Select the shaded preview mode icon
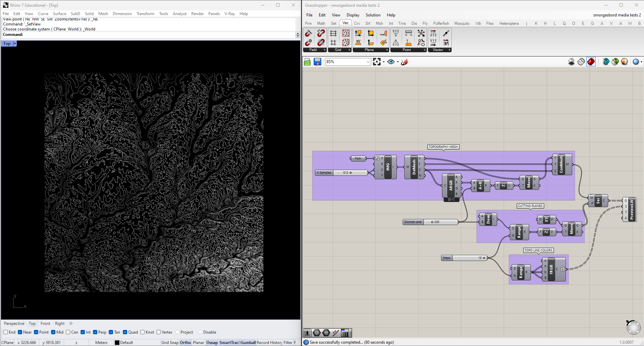The image size is (644, 346). pos(591,62)
